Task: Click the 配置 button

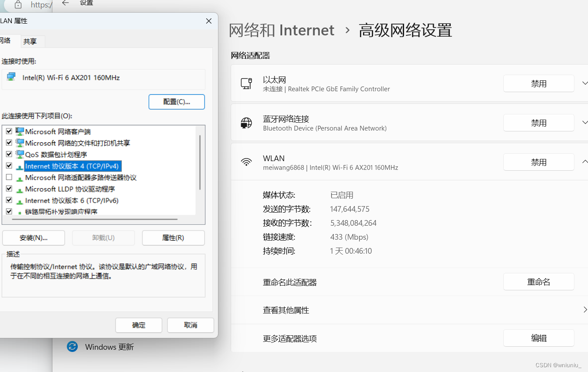Action: tap(176, 102)
